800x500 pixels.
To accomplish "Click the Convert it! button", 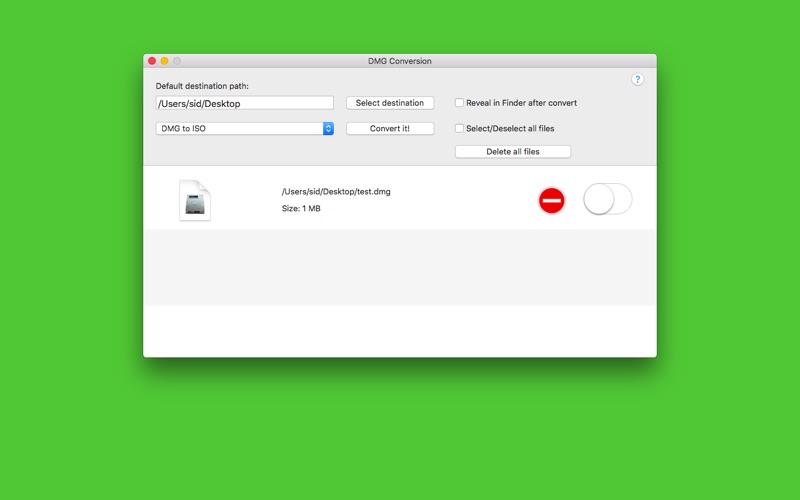I will (x=390, y=129).
